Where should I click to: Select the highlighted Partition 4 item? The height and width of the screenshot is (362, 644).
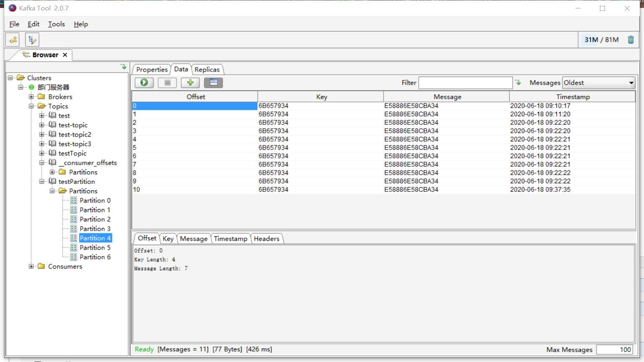click(x=95, y=238)
